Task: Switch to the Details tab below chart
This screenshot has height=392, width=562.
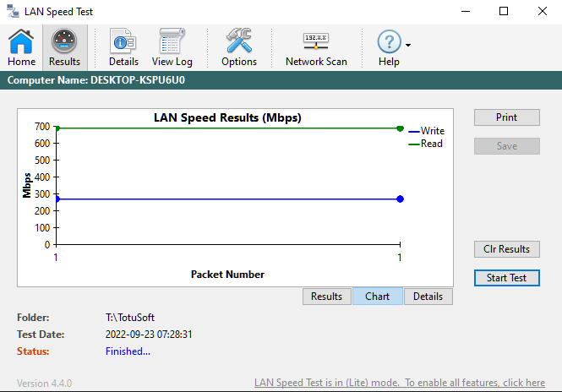Action: [428, 297]
